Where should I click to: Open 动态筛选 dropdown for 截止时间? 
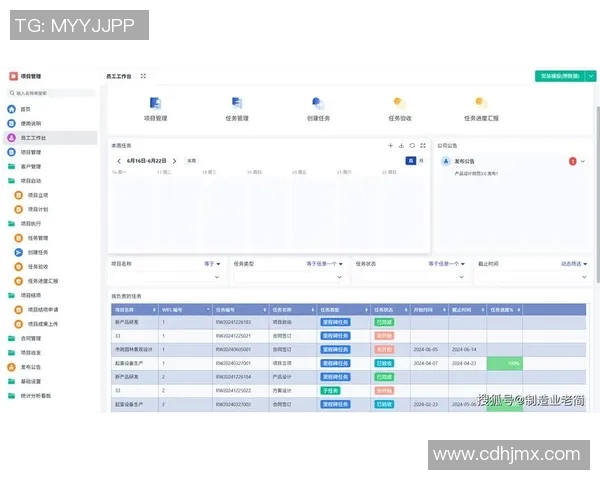click(x=574, y=264)
